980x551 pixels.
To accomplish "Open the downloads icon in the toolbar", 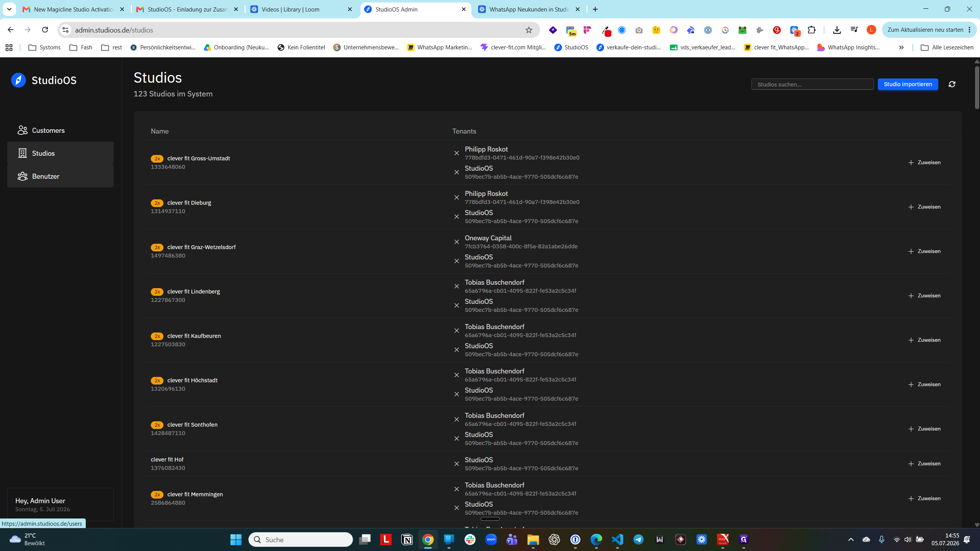I will pos(837,30).
